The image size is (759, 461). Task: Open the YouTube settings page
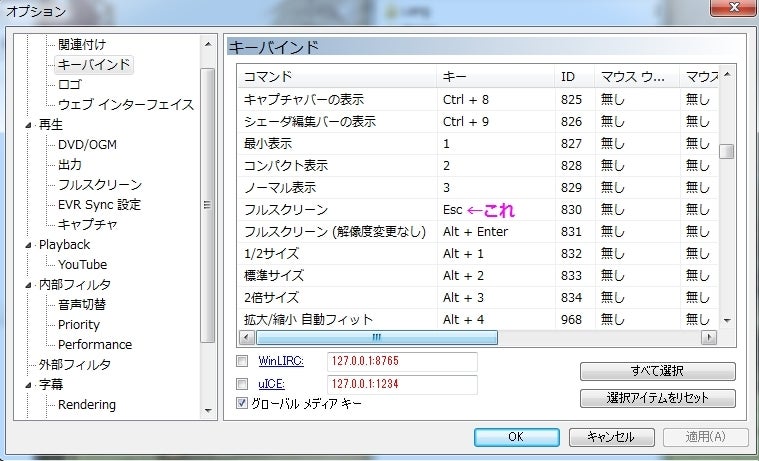pos(82,264)
